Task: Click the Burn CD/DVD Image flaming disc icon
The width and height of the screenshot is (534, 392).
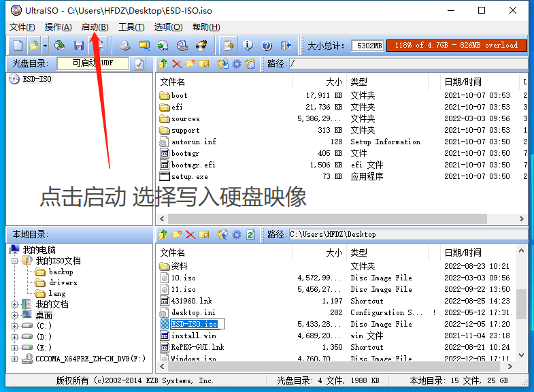Action: tap(201, 46)
